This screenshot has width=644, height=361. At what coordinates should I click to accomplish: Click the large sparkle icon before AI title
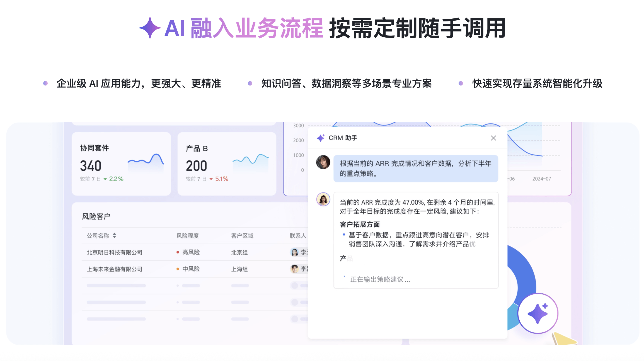click(x=150, y=28)
